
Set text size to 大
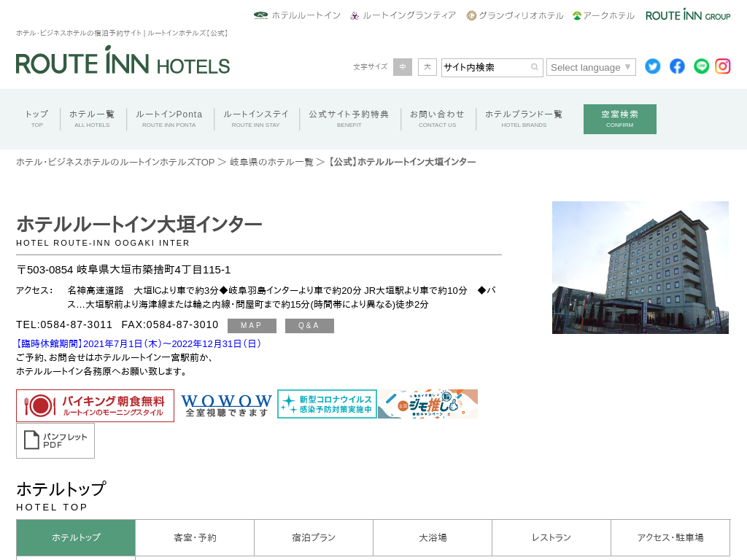[x=427, y=67]
